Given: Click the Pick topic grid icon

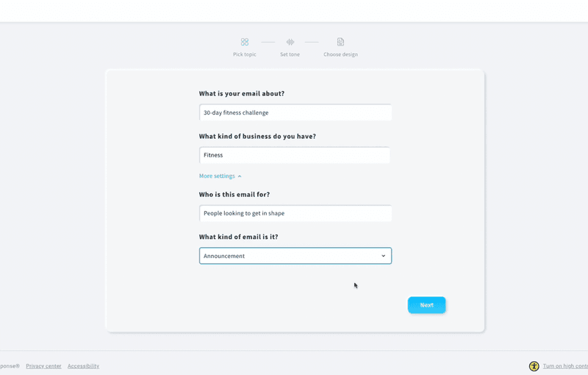Looking at the screenshot, I should [245, 42].
